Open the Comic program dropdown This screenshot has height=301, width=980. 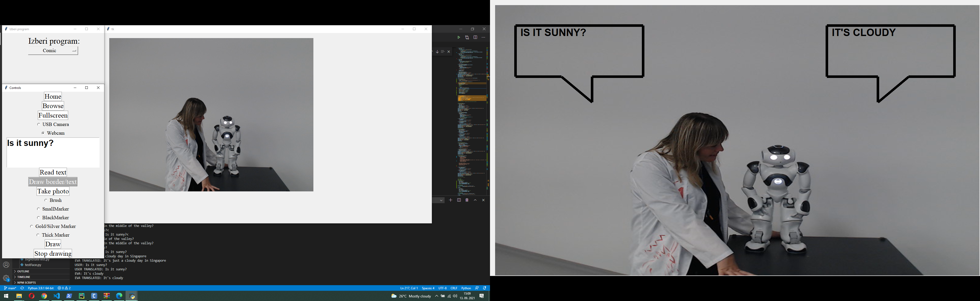[53, 51]
